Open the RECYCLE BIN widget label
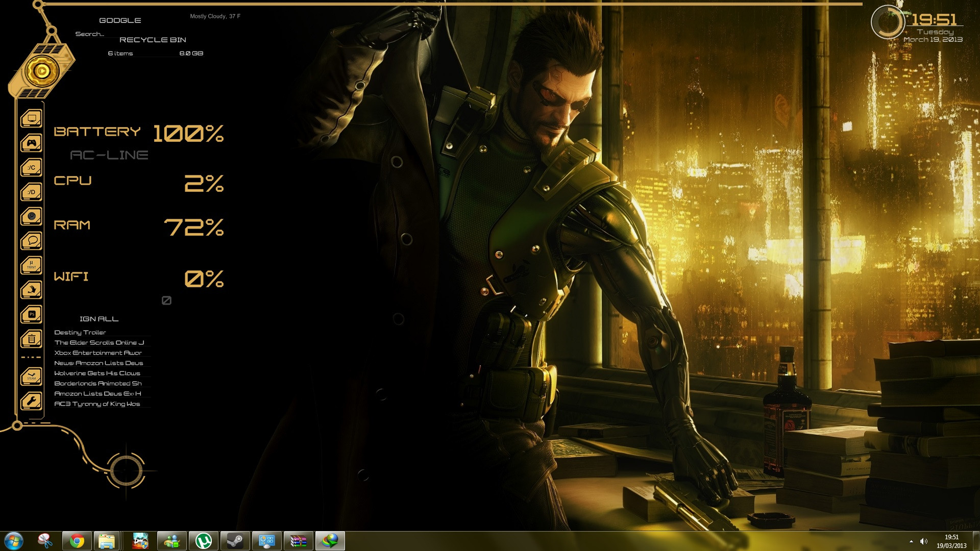This screenshot has width=980, height=551. click(x=153, y=40)
